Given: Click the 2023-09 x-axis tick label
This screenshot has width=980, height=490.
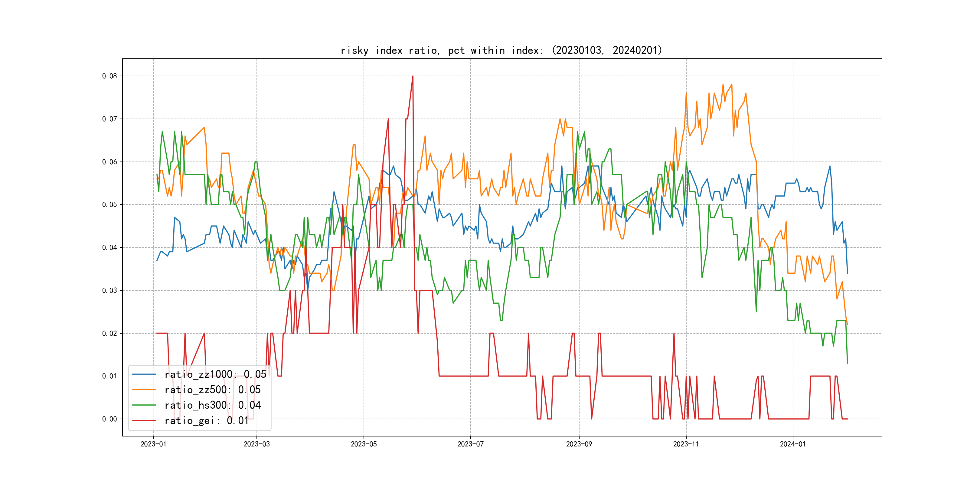Looking at the screenshot, I should 579,444.
